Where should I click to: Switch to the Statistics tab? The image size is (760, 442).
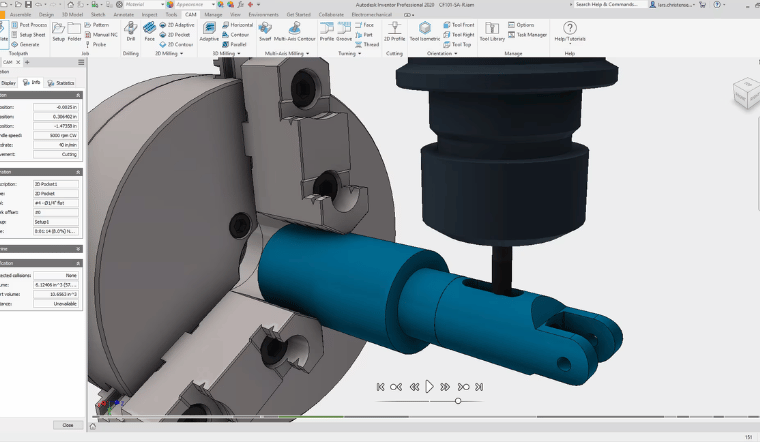click(x=62, y=83)
